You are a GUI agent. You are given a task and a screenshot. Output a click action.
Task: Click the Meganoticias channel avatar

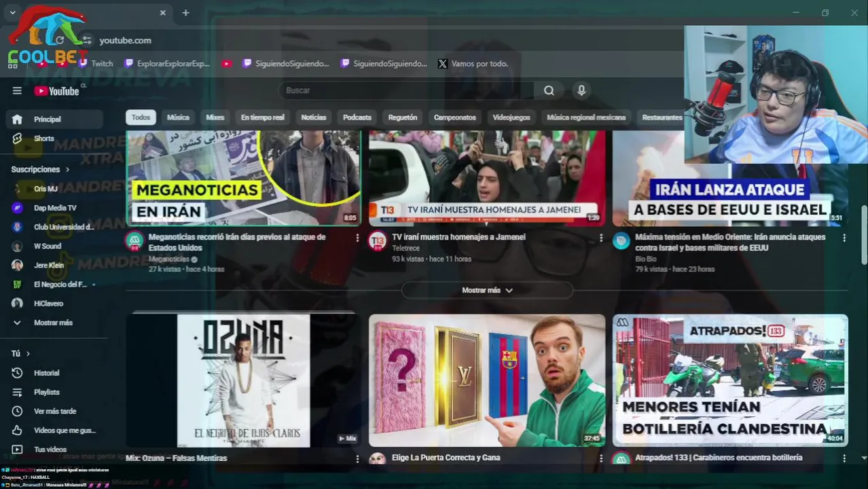pyautogui.click(x=134, y=241)
